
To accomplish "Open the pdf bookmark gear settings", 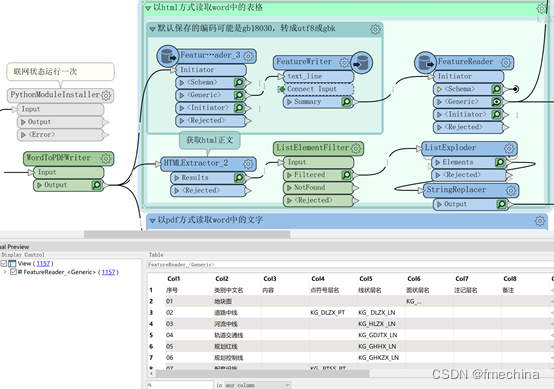I will tap(540, 221).
